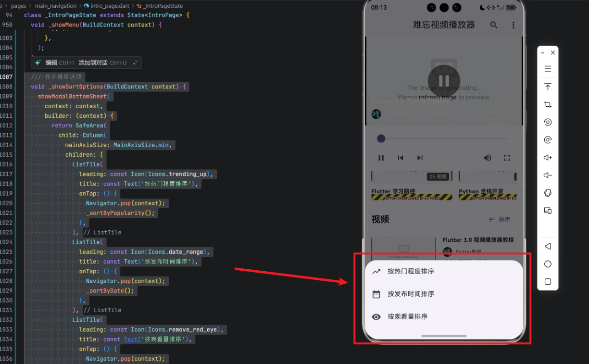Click 'Icons.date_range' in the code

pyautogui.click(x=175, y=252)
